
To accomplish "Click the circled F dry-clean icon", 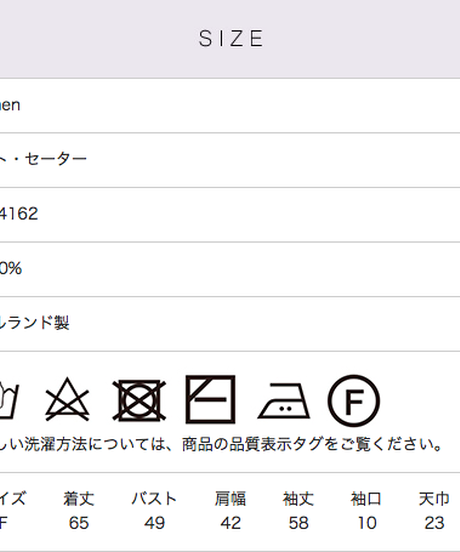I will [x=354, y=401].
